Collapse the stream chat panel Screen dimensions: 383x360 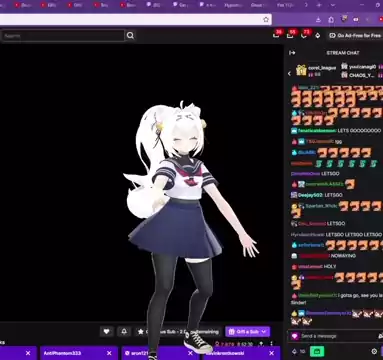tap(292, 53)
